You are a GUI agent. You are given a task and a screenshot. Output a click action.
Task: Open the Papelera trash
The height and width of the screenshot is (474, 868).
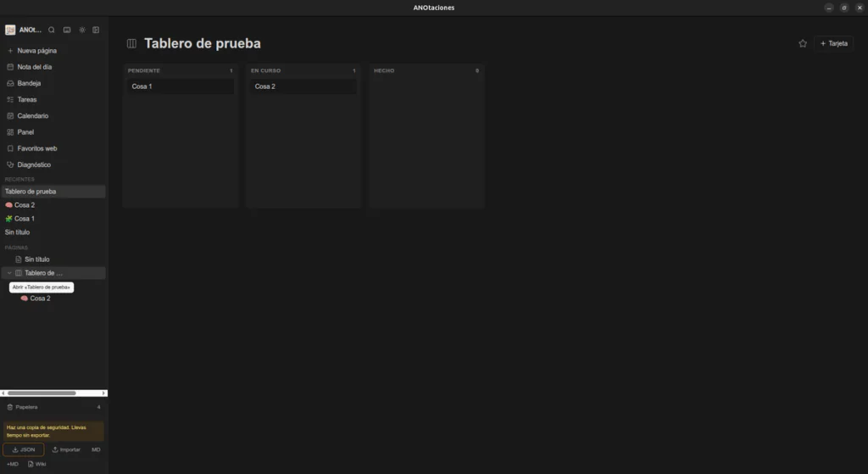pyautogui.click(x=53, y=407)
